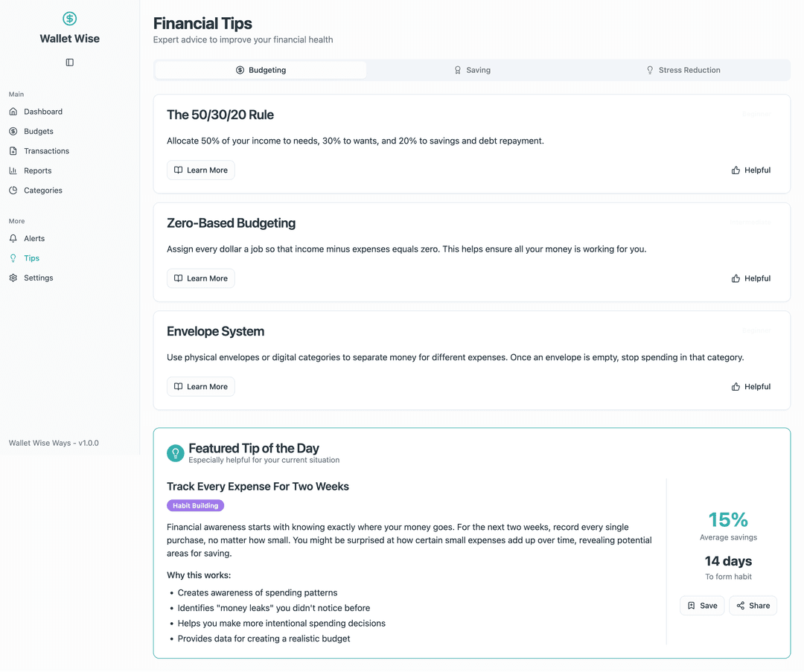804x672 pixels.
Task: Open Transactions via its document icon
Action: 13,150
